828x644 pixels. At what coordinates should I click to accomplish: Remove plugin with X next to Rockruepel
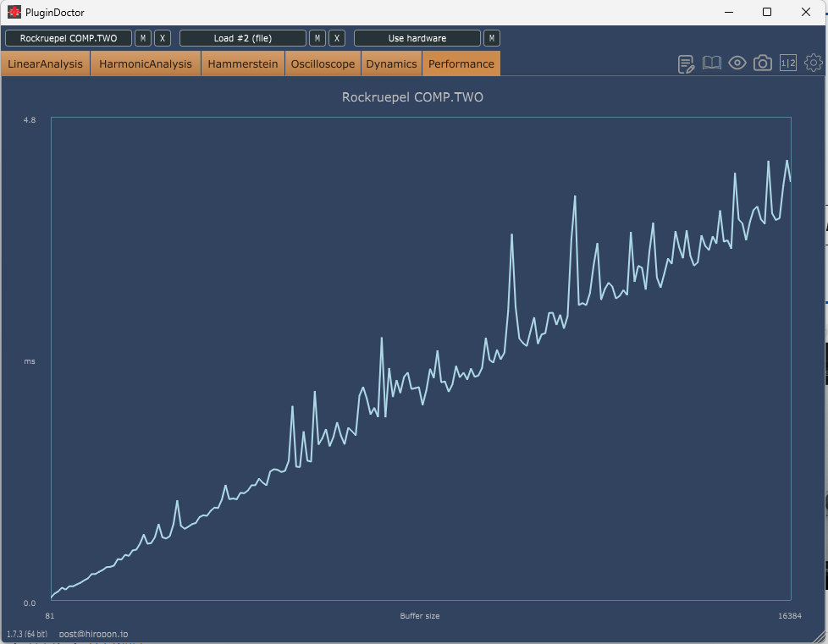pyautogui.click(x=163, y=38)
